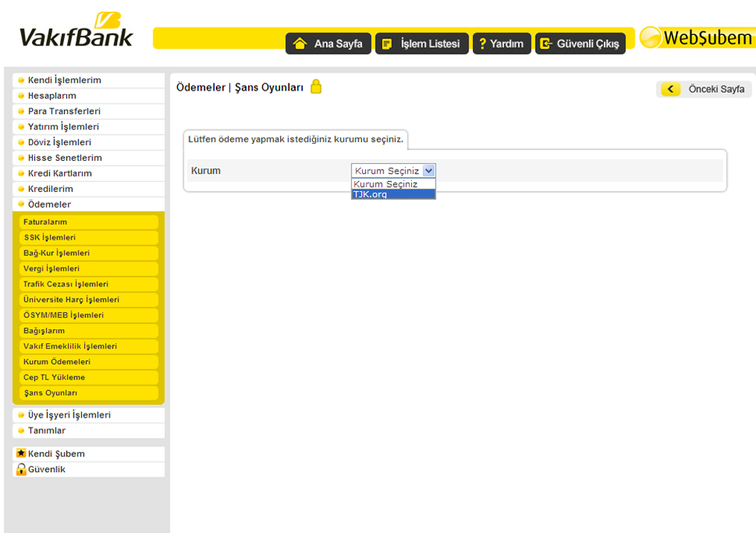Open the Kurum Seçiniz dropdown arrow
The width and height of the screenshot is (756, 533).
tap(428, 170)
